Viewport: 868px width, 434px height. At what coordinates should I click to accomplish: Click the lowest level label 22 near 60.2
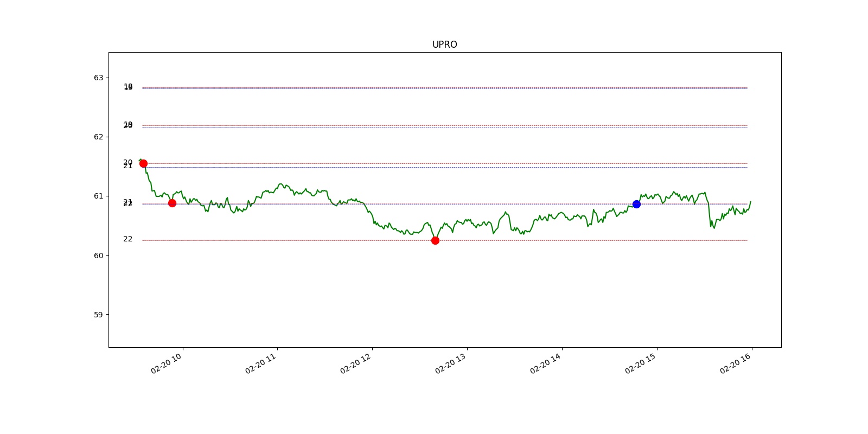click(x=127, y=239)
